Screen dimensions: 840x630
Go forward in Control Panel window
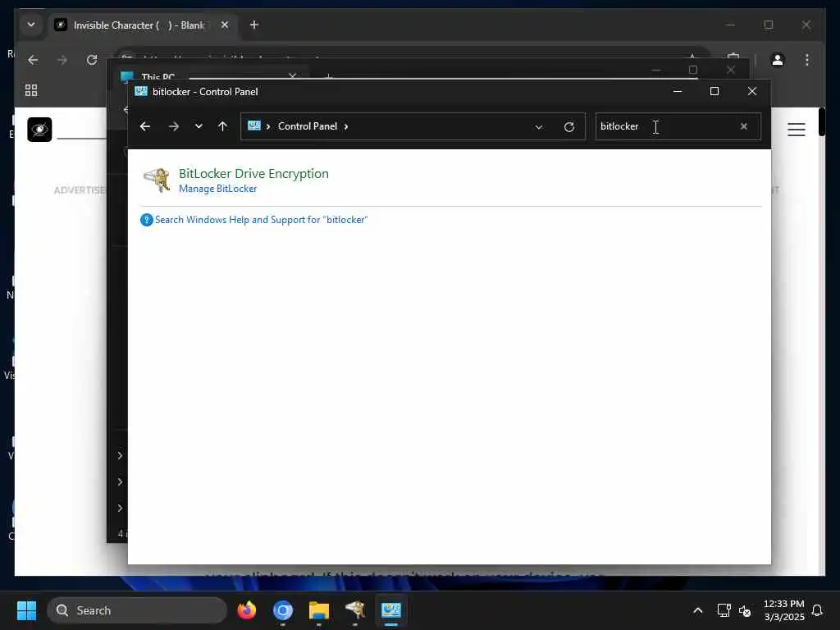(x=174, y=126)
